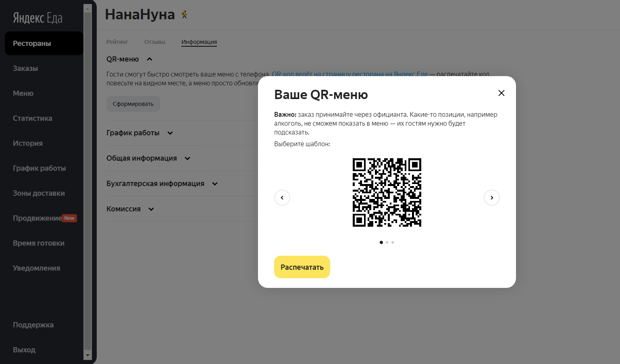Image resolution: width=620 pixels, height=364 pixels.
Task: Click the sidebar scrollbar up arrow
Action: 87,8
